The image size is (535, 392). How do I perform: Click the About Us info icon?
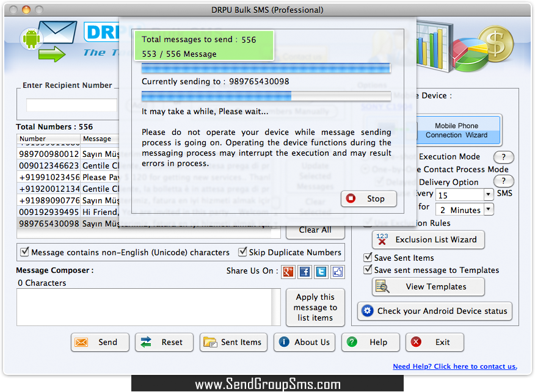pos(284,341)
